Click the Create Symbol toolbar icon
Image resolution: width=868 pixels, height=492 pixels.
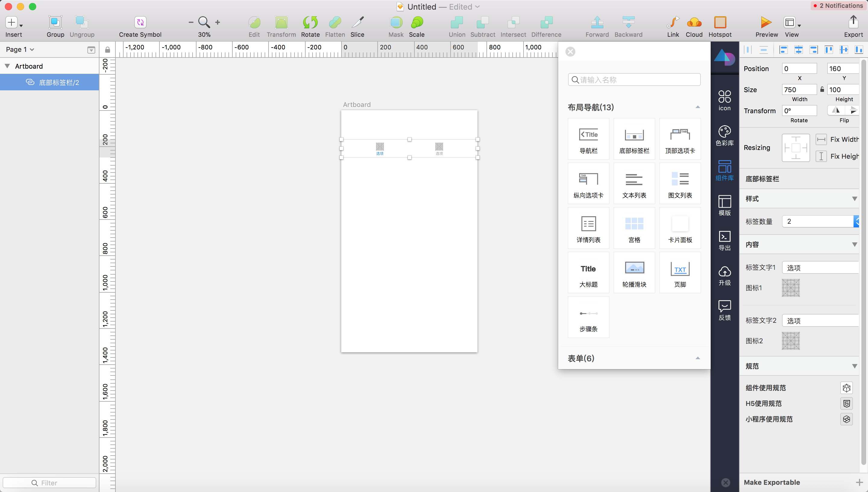[x=140, y=23]
